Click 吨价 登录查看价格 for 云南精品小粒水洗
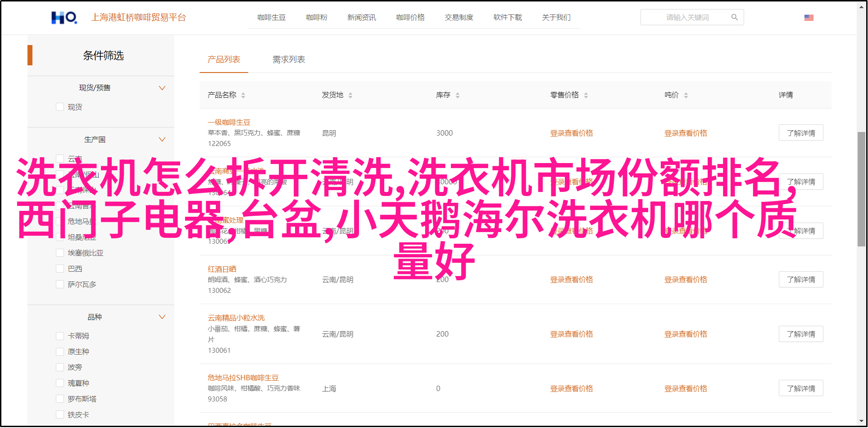This screenshot has height=428, width=868. click(x=686, y=334)
